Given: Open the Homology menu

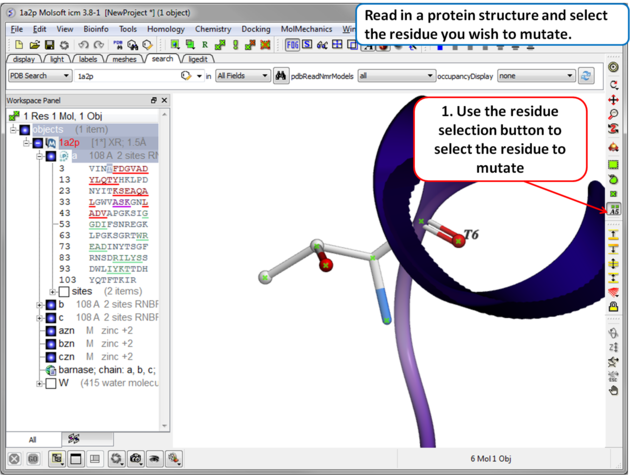Looking at the screenshot, I should click(165, 30).
